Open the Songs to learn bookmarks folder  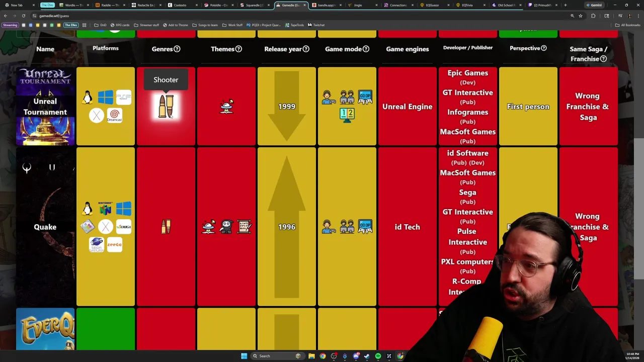205,25
